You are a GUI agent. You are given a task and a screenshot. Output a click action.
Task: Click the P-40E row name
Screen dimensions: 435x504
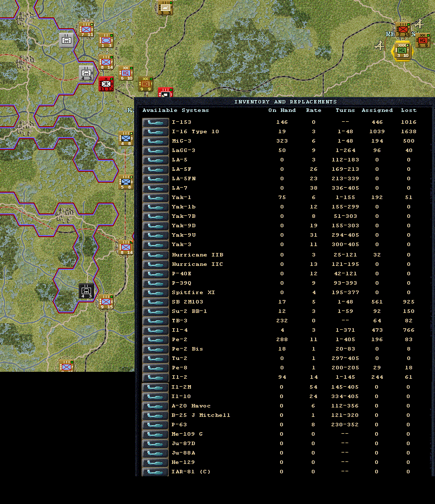pyautogui.click(x=182, y=273)
